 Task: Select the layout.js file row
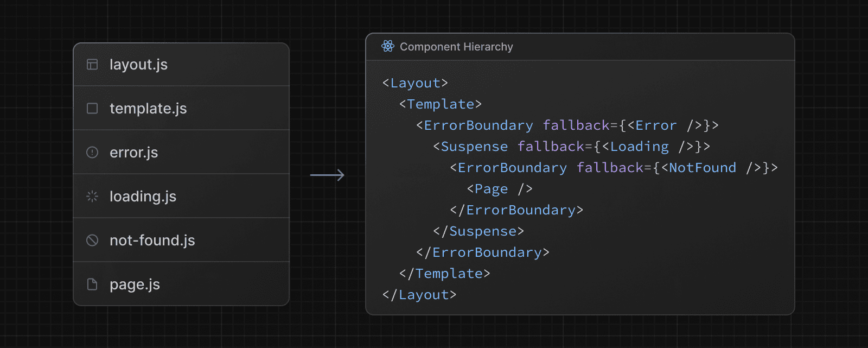pos(181,65)
